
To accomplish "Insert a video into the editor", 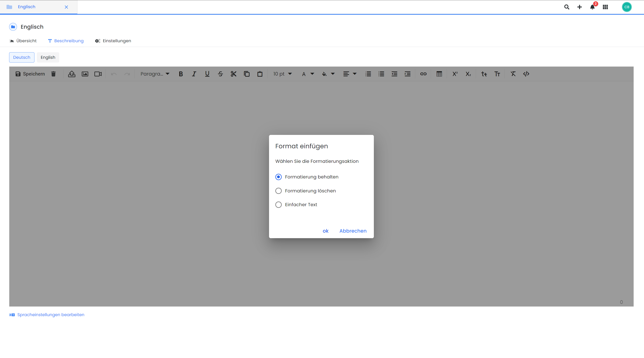I will coord(98,74).
